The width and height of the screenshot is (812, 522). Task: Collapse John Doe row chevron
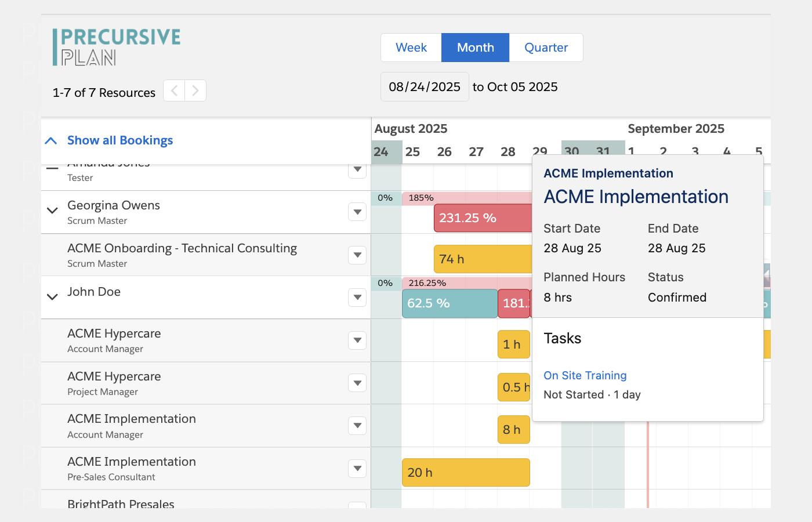pos(52,297)
